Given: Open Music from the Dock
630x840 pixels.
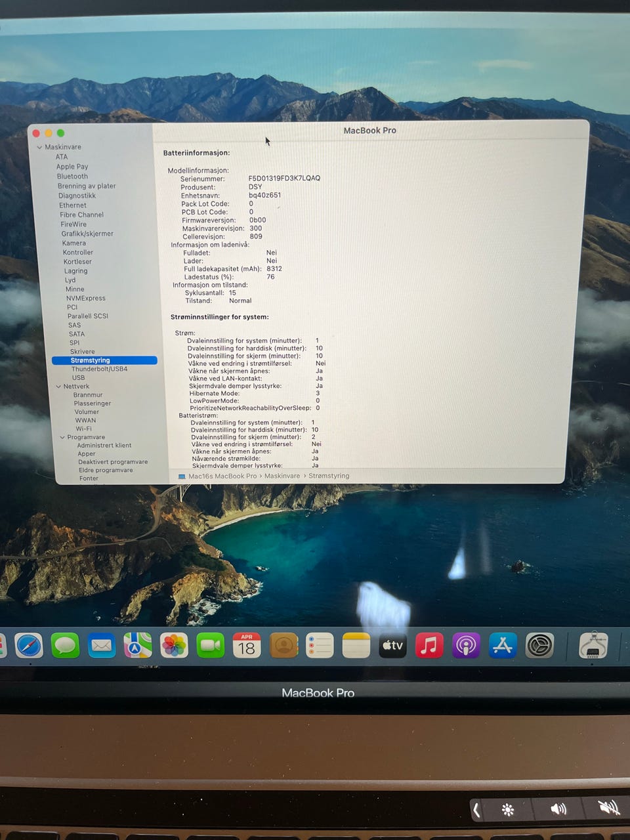Looking at the screenshot, I should tap(429, 646).
